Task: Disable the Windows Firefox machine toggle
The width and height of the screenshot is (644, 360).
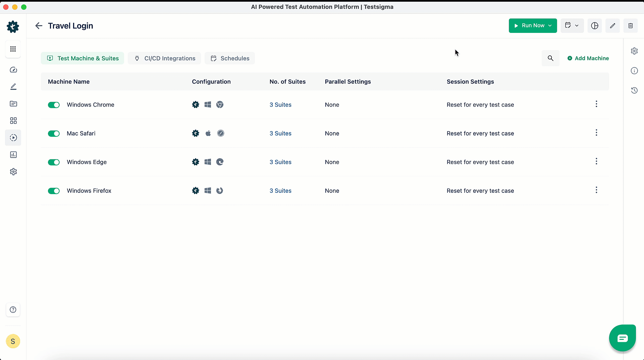Action: 54,191
